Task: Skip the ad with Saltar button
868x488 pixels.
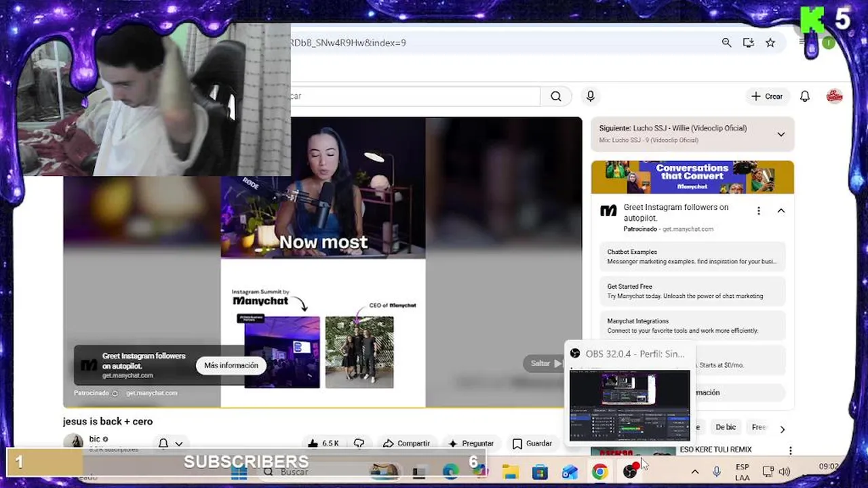Action: pyautogui.click(x=543, y=363)
